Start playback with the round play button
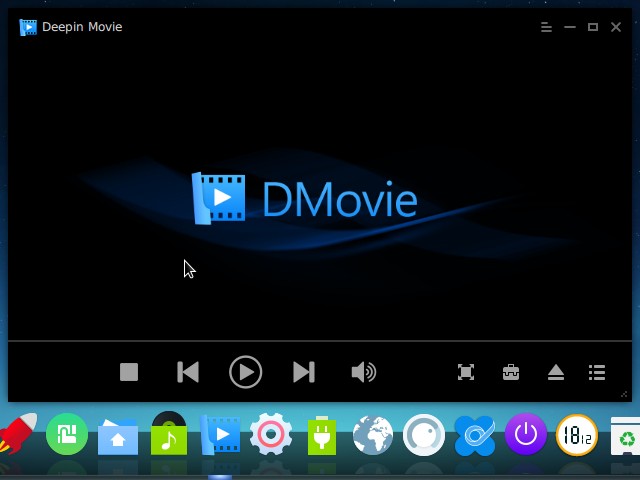The height and width of the screenshot is (480, 640). tap(245, 372)
